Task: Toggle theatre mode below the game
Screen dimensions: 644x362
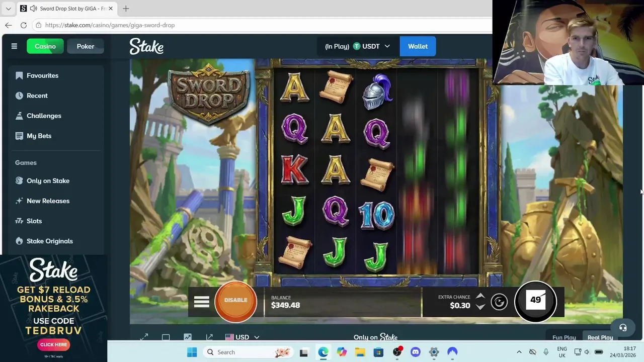Action: coord(166,337)
